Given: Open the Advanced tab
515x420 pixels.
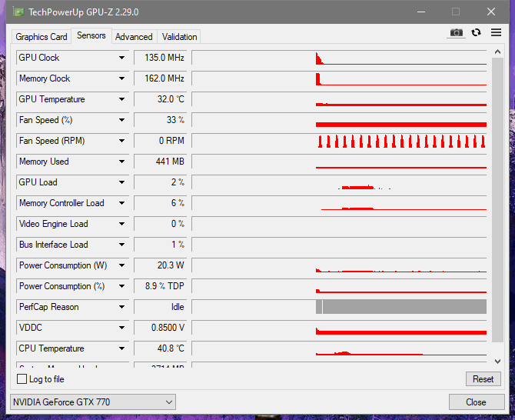Looking at the screenshot, I should point(134,37).
